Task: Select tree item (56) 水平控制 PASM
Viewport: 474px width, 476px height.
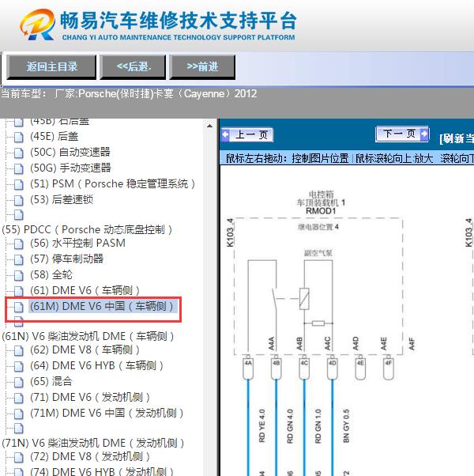Action: tap(77, 244)
